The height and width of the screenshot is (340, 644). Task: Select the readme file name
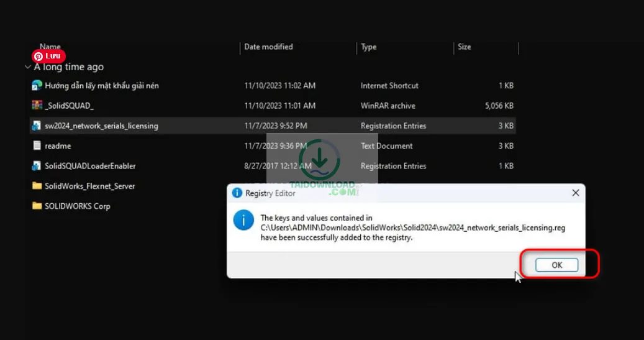(x=58, y=146)
